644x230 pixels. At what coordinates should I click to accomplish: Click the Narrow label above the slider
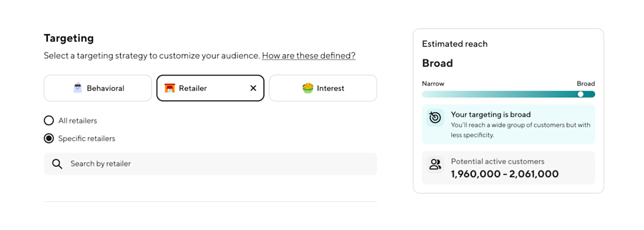(x=433, y=84)
